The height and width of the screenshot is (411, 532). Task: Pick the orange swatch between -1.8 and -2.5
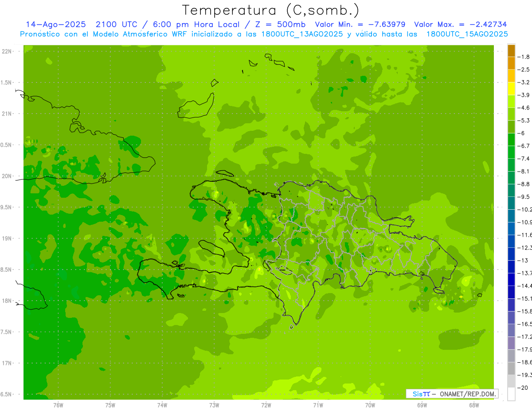click(x=511, y=63)
